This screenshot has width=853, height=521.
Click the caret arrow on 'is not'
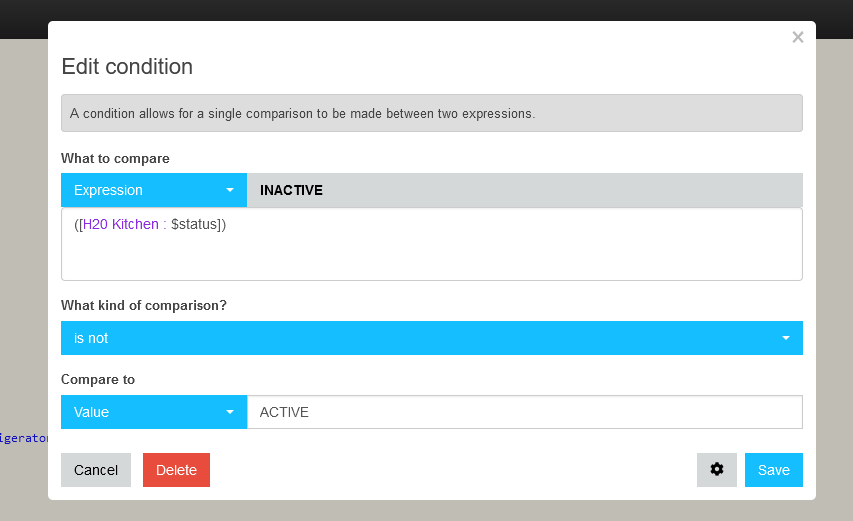point(786,338)
